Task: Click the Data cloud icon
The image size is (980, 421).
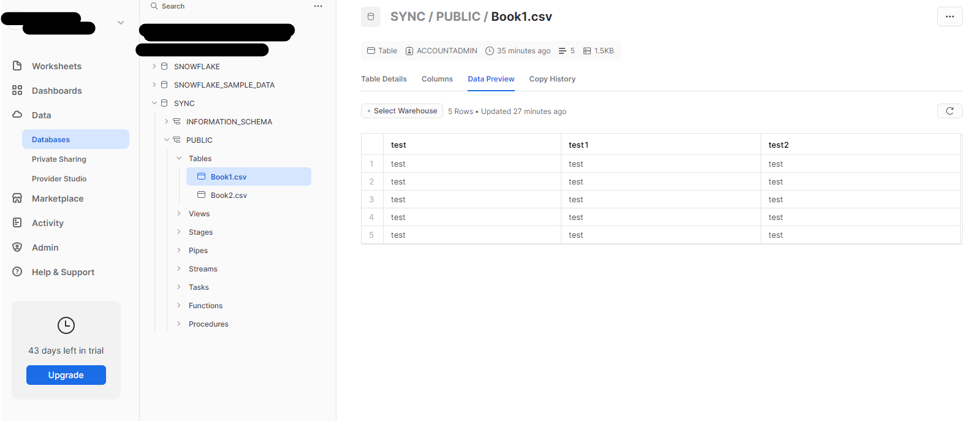Action: [x=17, y=115]
